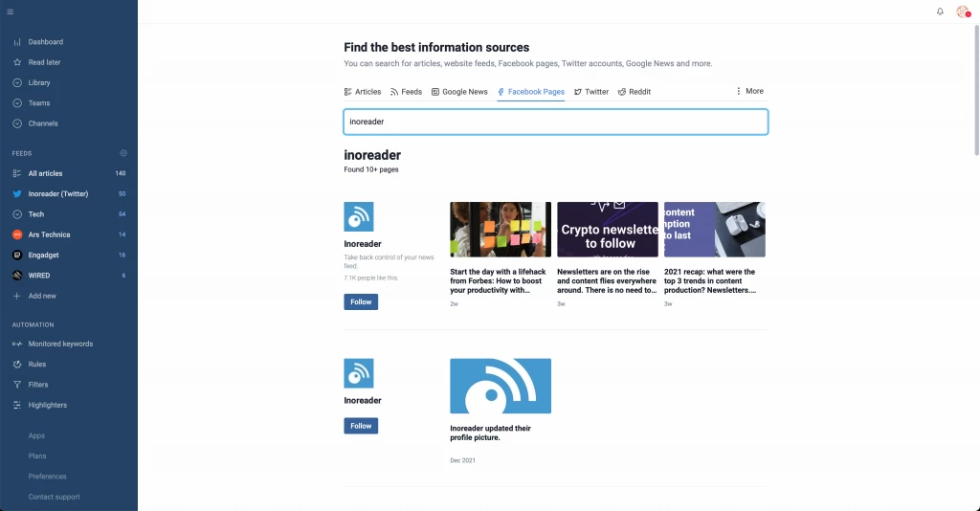Open the Dashboard from sidebar
The height and width of the screenshot is (511, 980).
[x=45, y=42]
